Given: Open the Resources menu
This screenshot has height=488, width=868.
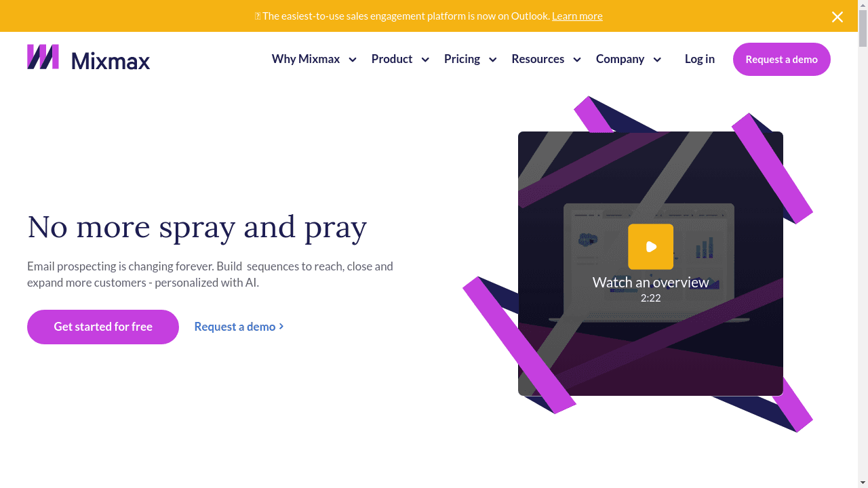Looking at the screenshot, I should point(538,59).
